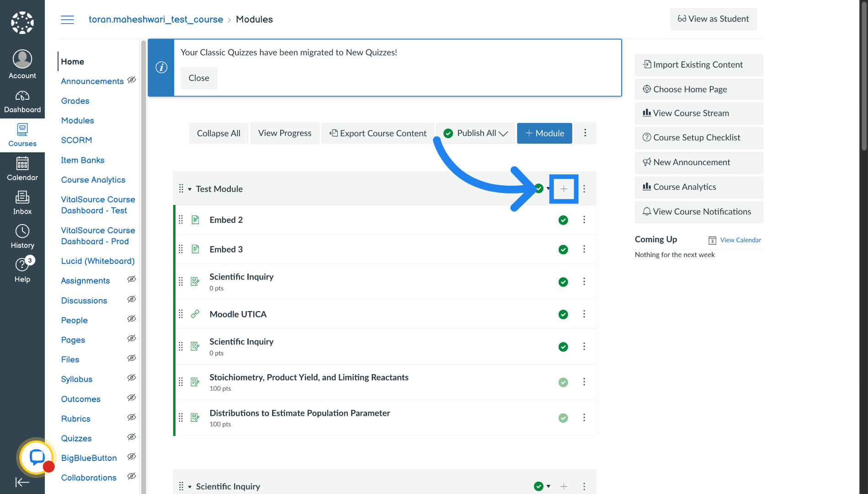This screenshot has width=868, height=494.
Task: Click View as Student button
Action: [x=713, y=19]
